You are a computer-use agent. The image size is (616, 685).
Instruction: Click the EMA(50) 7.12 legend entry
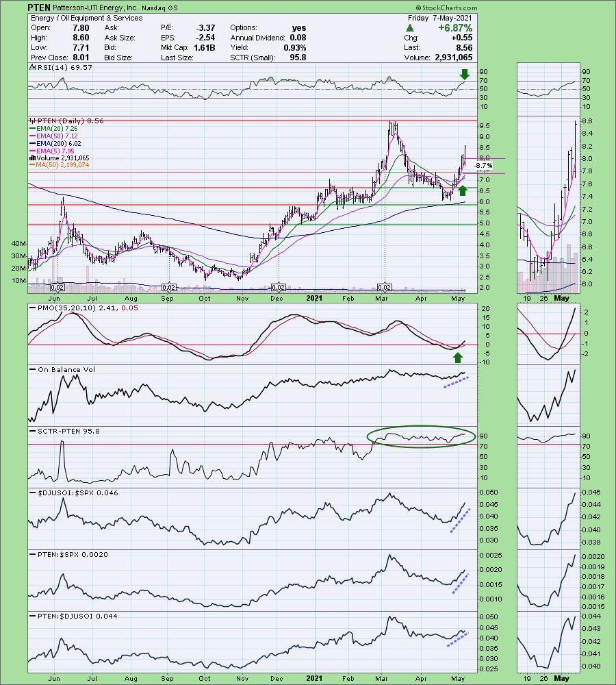click(53, 136)
